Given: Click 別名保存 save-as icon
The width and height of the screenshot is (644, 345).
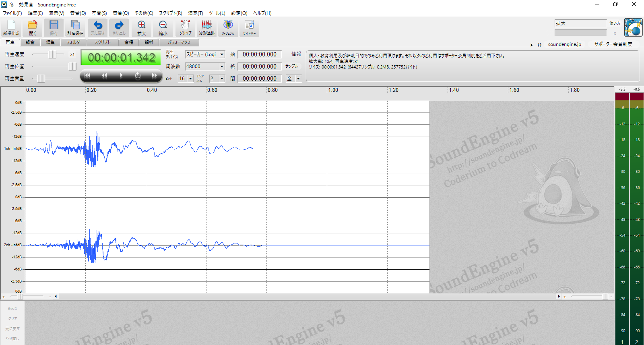Looking at the screenshot, I should [x=75, y=28].
